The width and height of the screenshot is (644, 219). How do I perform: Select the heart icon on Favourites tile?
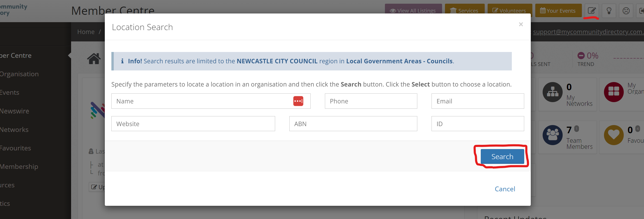[x=614, y=135]
